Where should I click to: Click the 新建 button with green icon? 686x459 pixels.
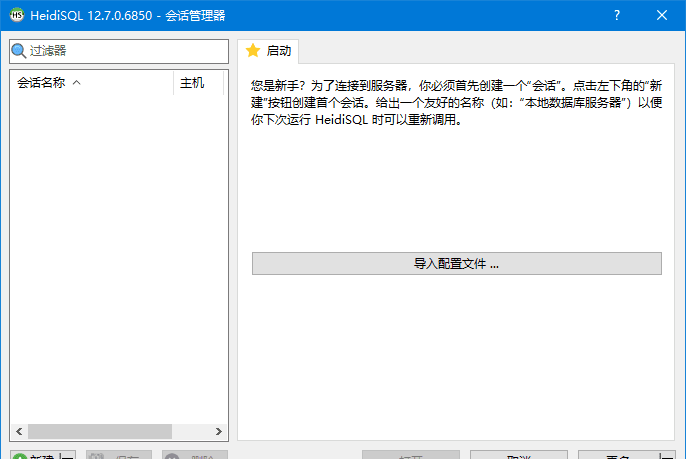pyautogui.click(x=35, y=455)
